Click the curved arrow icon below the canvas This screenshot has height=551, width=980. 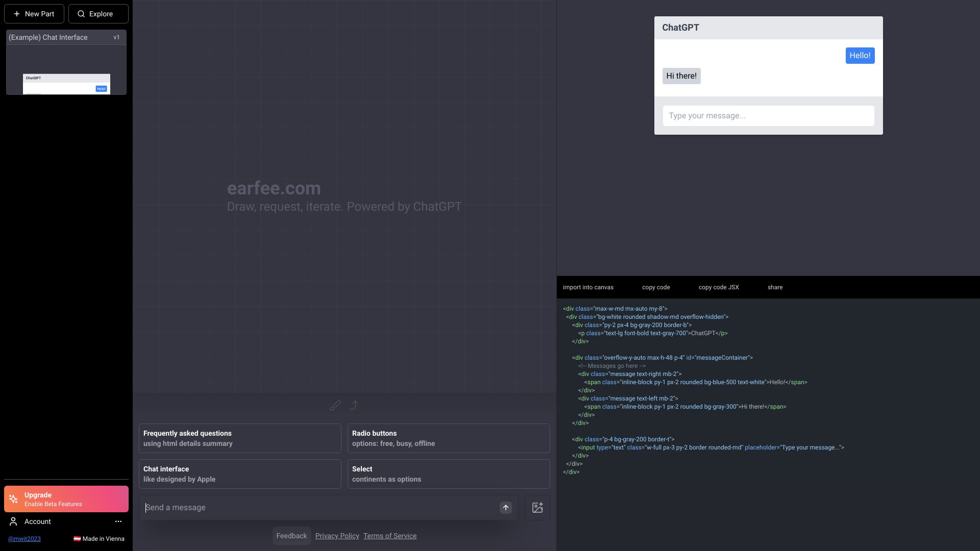click(x=354, y=405)
